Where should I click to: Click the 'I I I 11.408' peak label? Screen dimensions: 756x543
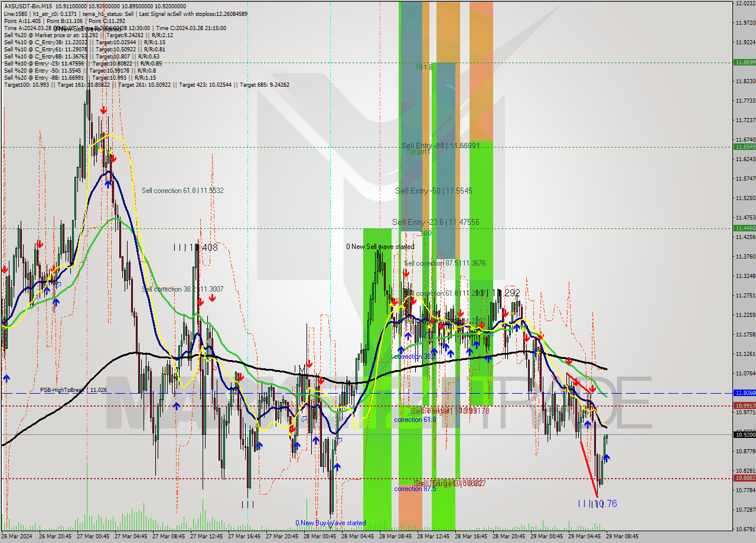[x=195, y=247]
